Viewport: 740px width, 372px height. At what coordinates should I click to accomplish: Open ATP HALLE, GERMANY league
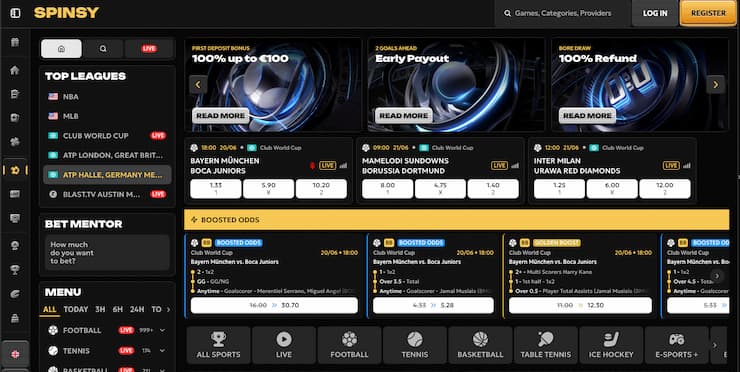point(107,175)
